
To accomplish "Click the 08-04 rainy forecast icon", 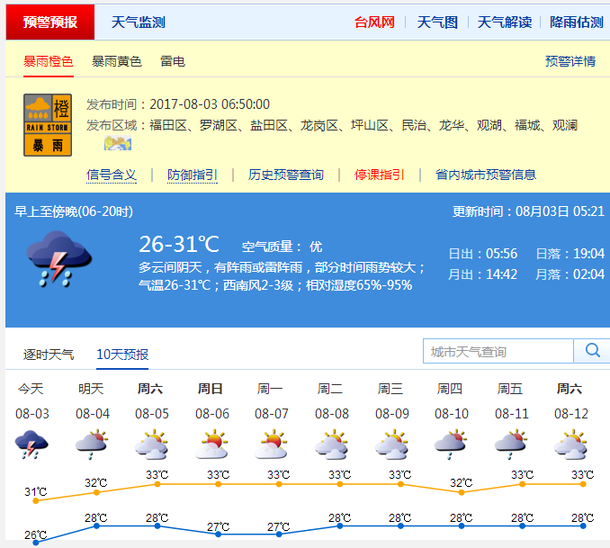I will (91, 443).
